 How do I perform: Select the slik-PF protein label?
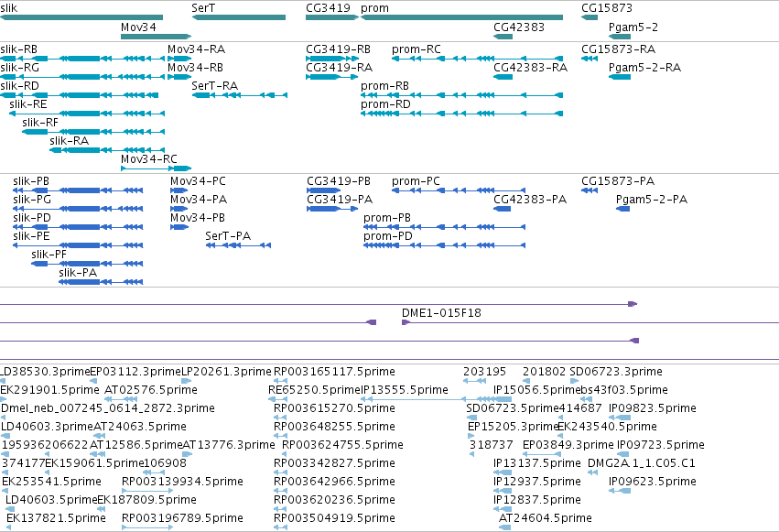[49, 255]
